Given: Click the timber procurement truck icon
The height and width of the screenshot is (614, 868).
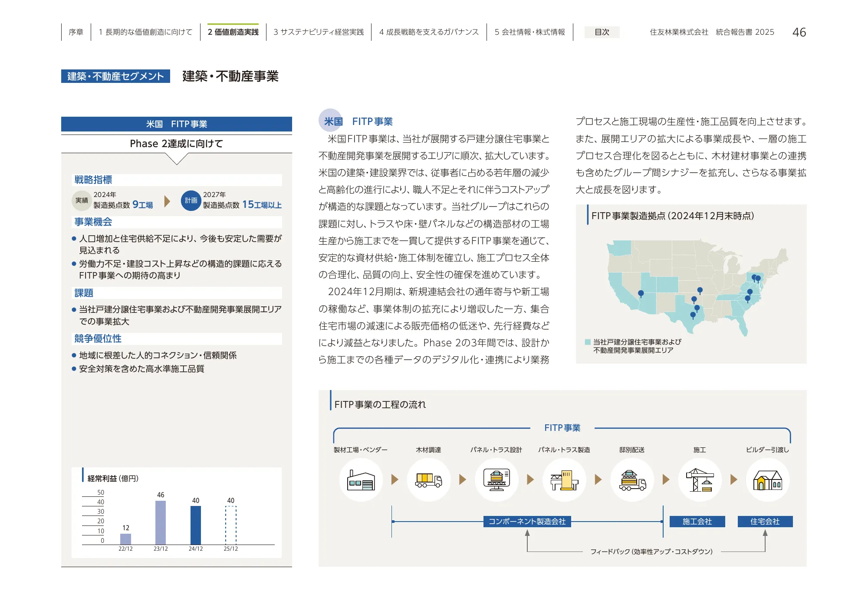Looking at the screenshot, I should point(428,480).
